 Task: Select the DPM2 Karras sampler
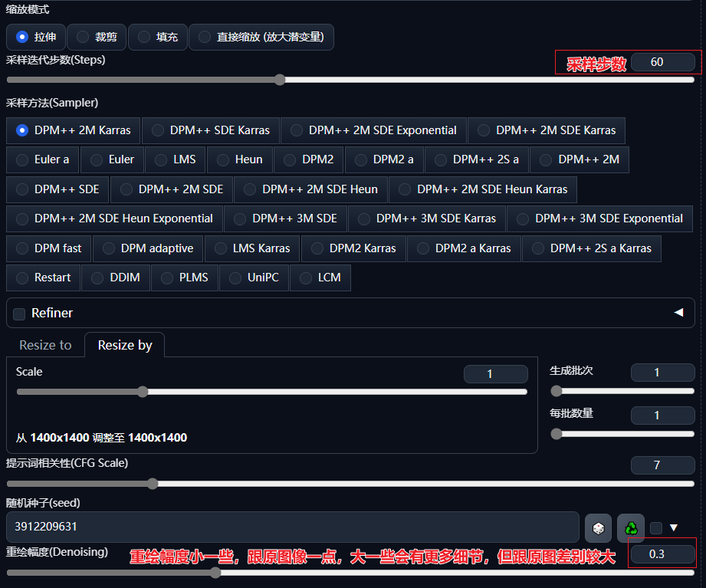[353, 248]
